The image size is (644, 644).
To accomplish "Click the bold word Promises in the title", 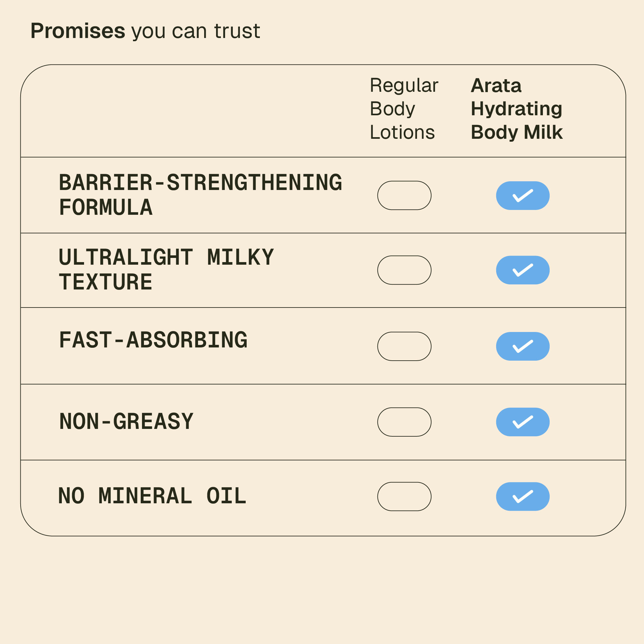I will (x=78, y=31).
